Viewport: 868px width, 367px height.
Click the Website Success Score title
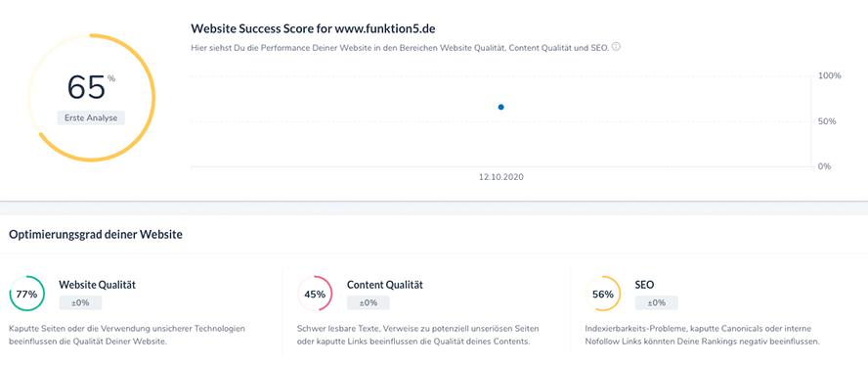[x=309, y=28]
